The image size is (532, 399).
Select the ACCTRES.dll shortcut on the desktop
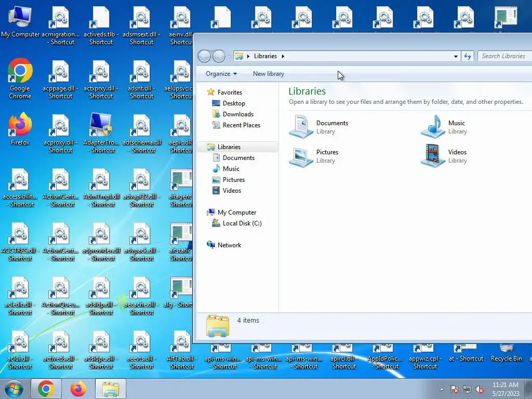20,241
